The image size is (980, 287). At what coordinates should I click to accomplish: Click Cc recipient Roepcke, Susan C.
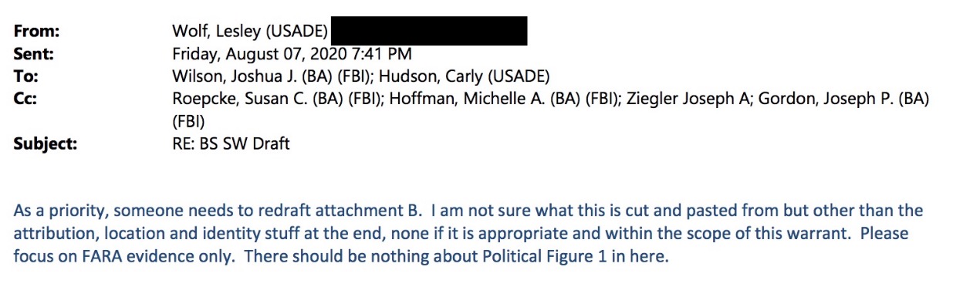(x=238, y=99)
